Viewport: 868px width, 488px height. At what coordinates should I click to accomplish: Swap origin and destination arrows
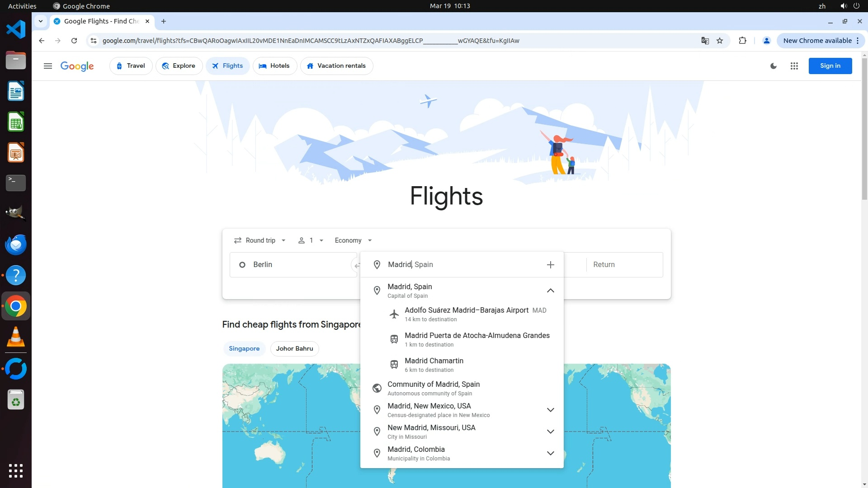click(x=356, y=265)
